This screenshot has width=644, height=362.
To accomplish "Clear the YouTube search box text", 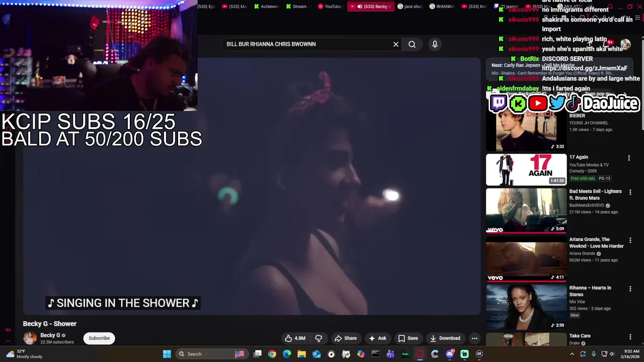I will click(x=396, y=44).
